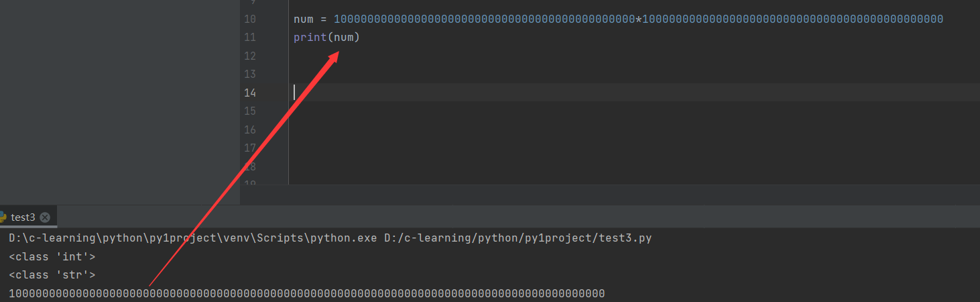Click the multiplication asterisk on line 10
The width and height of the screenshot is (980, 302).
pos(639,19)
